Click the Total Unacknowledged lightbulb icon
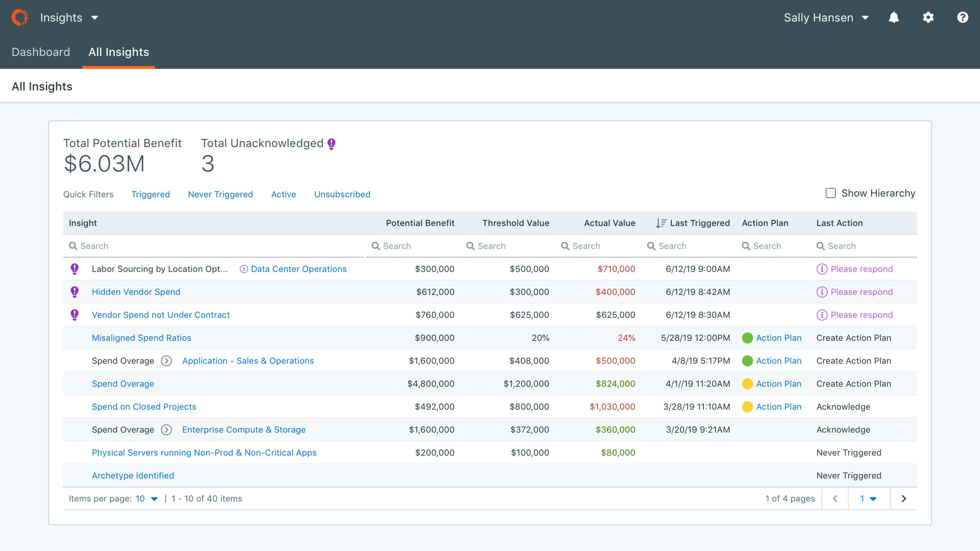The width and height of the screenshot is (980, 551). (x=332, y=144)
